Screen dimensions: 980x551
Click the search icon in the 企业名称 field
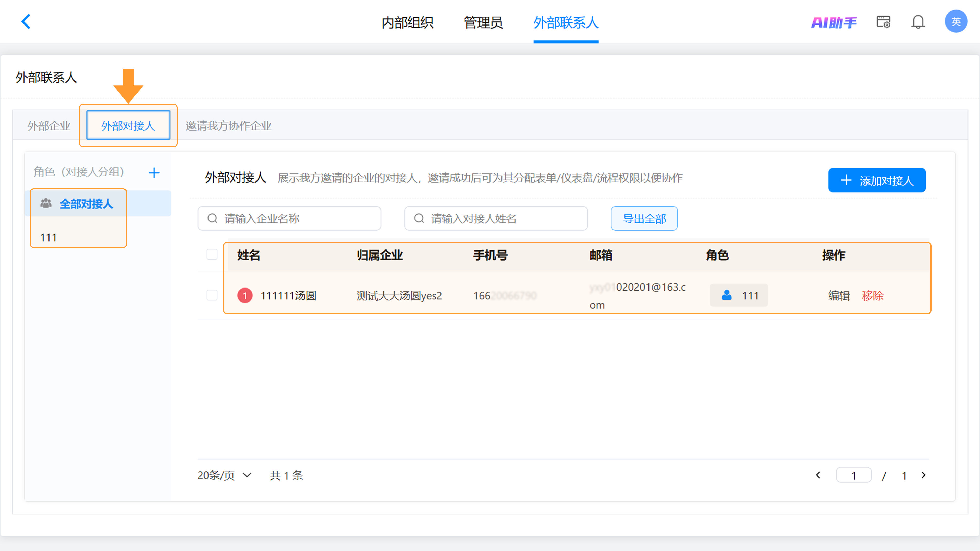[212, 218]
